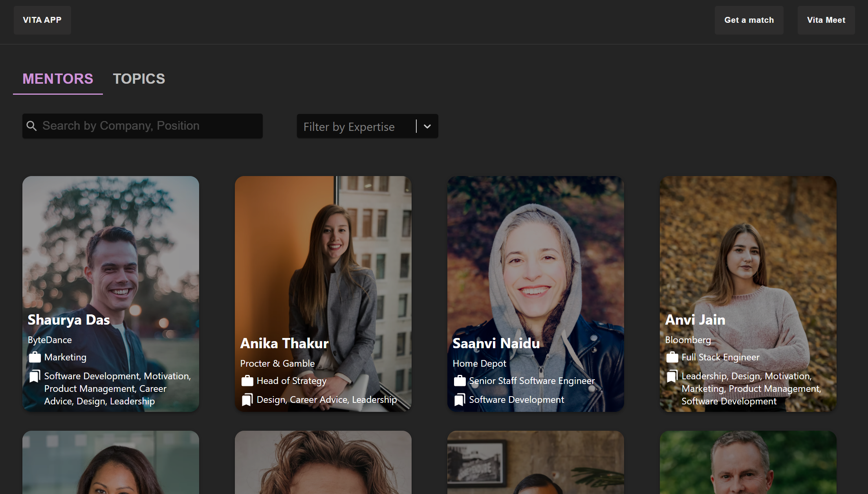Screen dimensions: 868x494
Task: Select the MENTORS tab
Action: (58, 79)
